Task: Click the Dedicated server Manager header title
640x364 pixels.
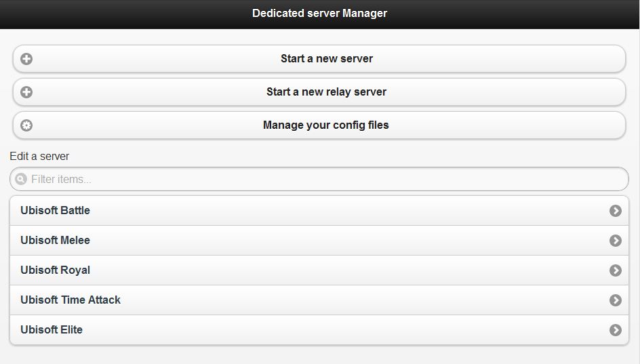Action: point(319,13)
